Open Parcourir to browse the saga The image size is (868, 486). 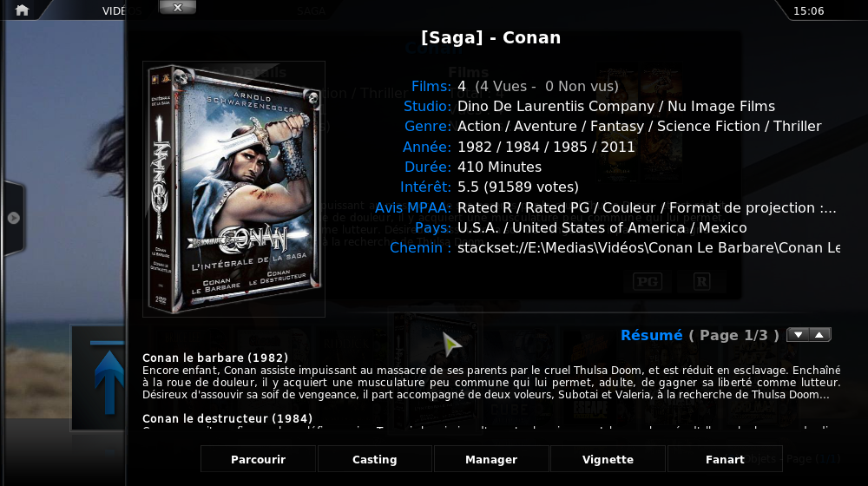coord(258,459)
